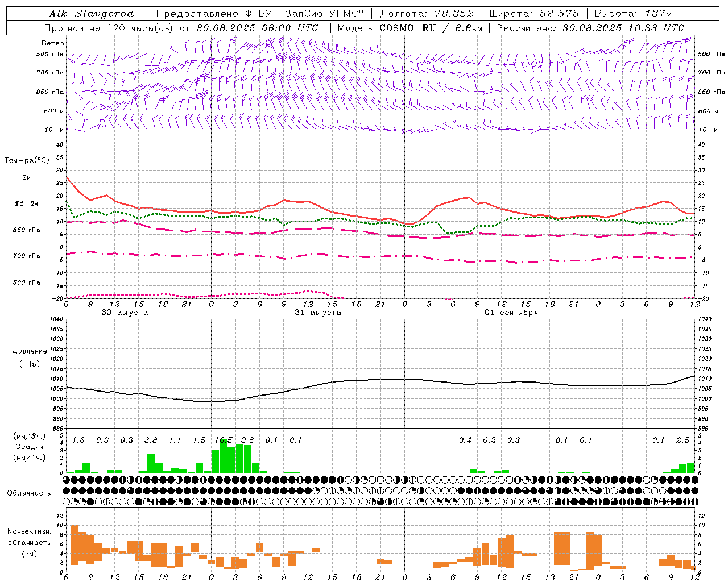
Task: Click the '850 гПа' temperature legend entry
Action: pyautogui.click(x=27, y=230)
